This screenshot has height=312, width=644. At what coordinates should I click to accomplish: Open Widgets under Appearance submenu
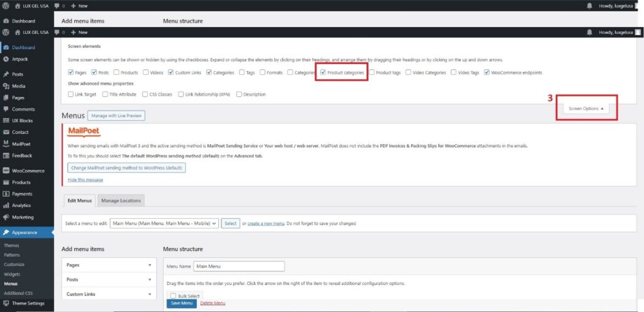coord(12,274)
